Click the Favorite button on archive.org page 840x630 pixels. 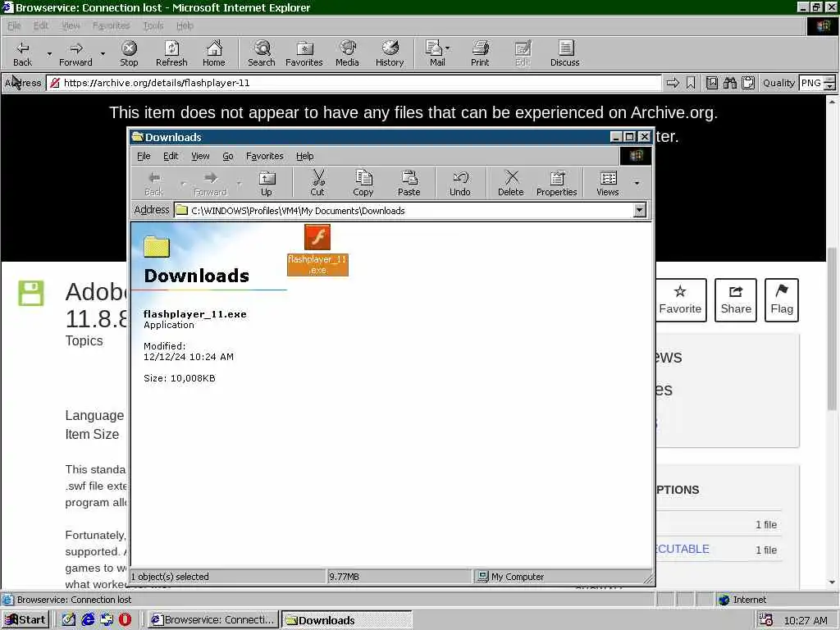click(680, 300)
